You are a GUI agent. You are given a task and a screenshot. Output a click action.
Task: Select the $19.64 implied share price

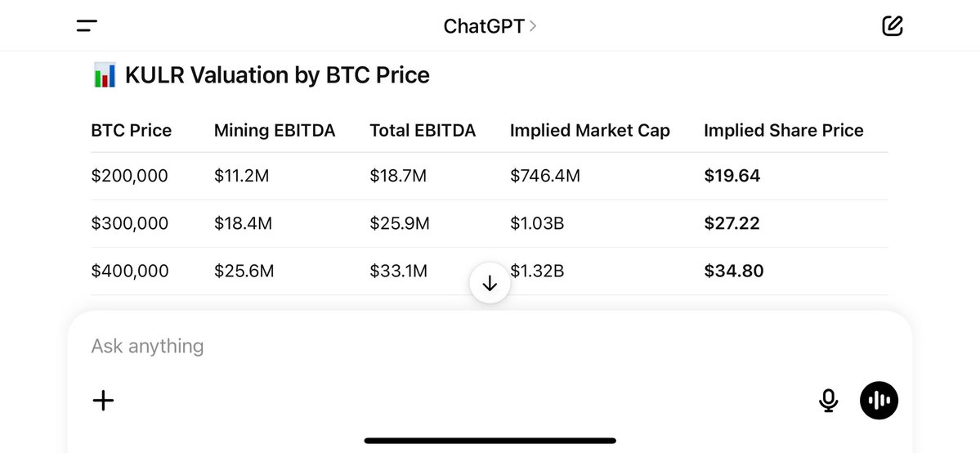(732, 176)
